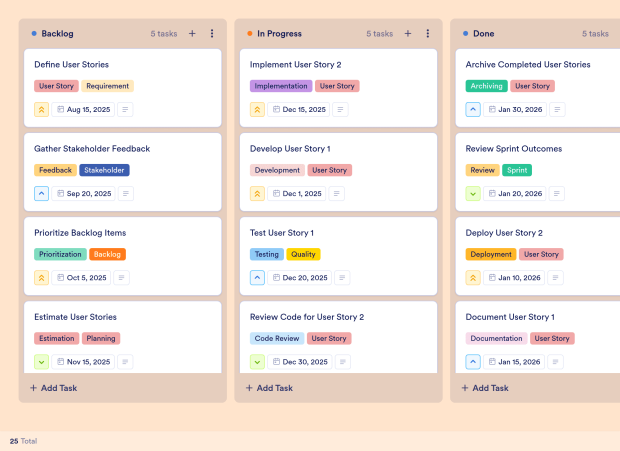
Task: Select the Prioritization tag
Action: tap(60, 255)
